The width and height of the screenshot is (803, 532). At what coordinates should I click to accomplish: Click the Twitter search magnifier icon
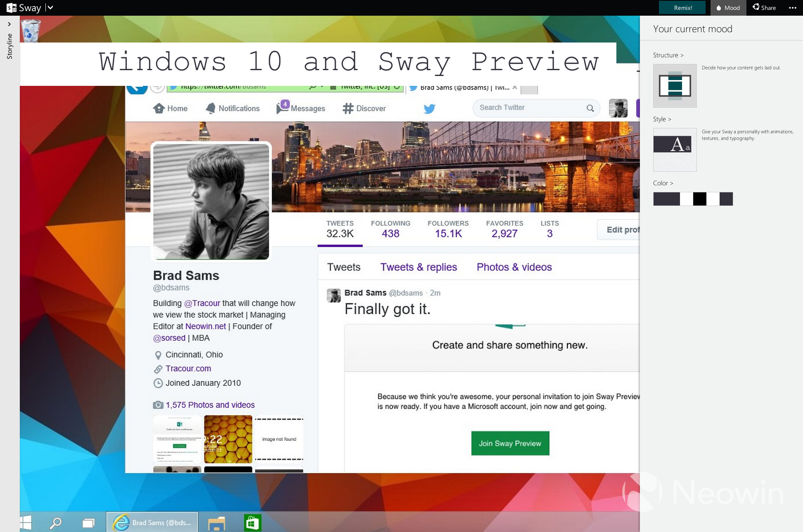coord(590,108)
